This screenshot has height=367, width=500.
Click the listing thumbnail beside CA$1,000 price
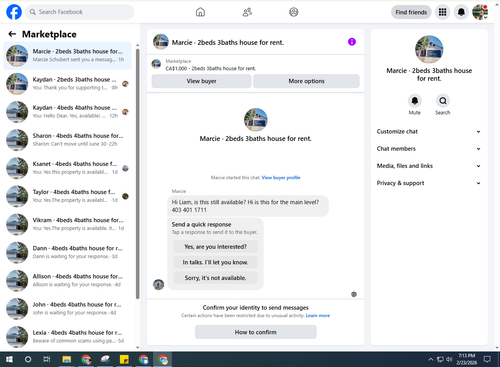(x=156, y=64)
